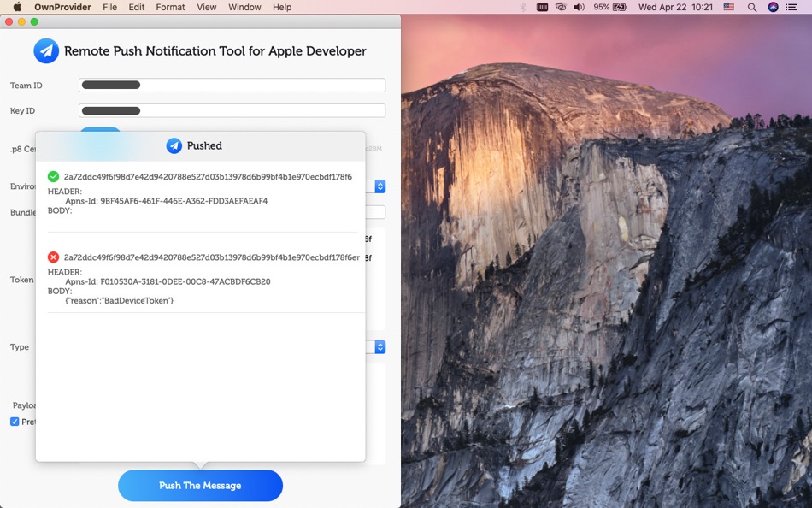Click the date and time display
Image resolution: width=812 pixels, height=508 pixels.
pos(675,7)
